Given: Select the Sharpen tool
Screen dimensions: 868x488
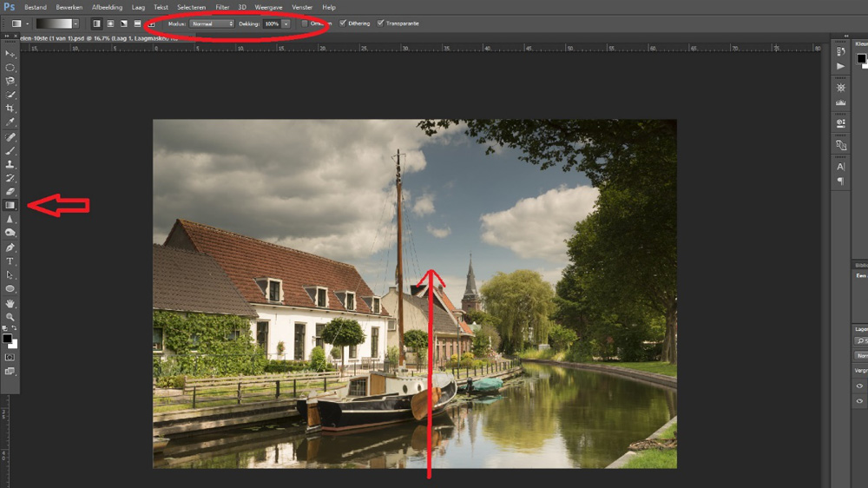Looking at the screenshot, I should click(10, 219).
